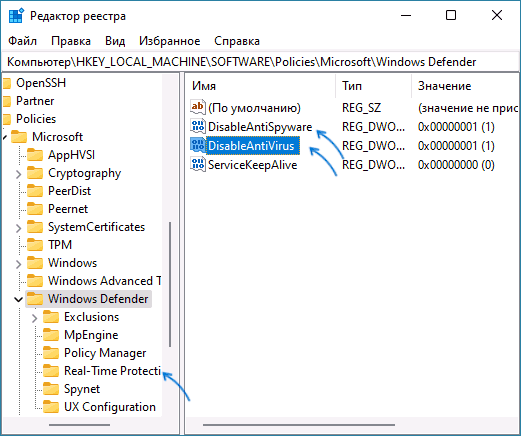The height and width of the screenshot is (436, 521).
Task: Select the Peernet key label
Action: (68, 209)
